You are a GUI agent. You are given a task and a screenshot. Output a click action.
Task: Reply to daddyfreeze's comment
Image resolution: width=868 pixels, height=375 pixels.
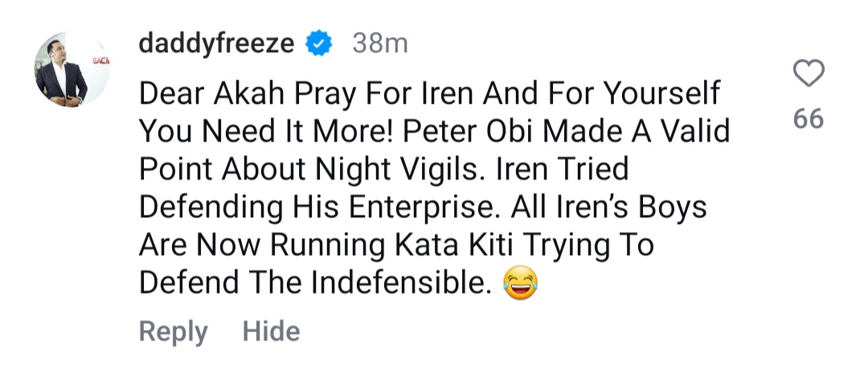click(173, 331)
